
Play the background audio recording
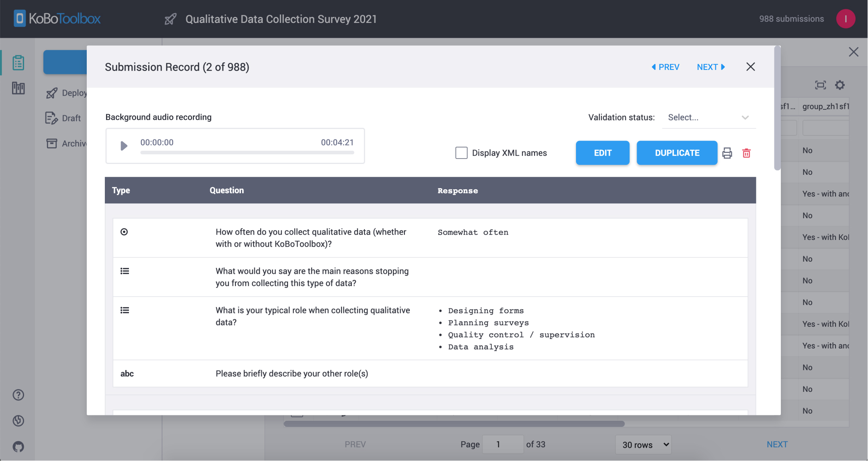pyautogui.click(x=123, y=146)
